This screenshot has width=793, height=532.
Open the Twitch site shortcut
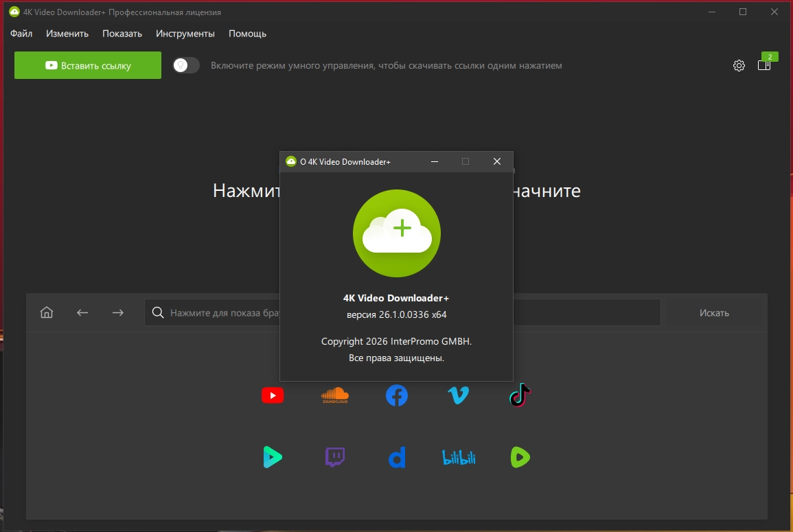335,458
